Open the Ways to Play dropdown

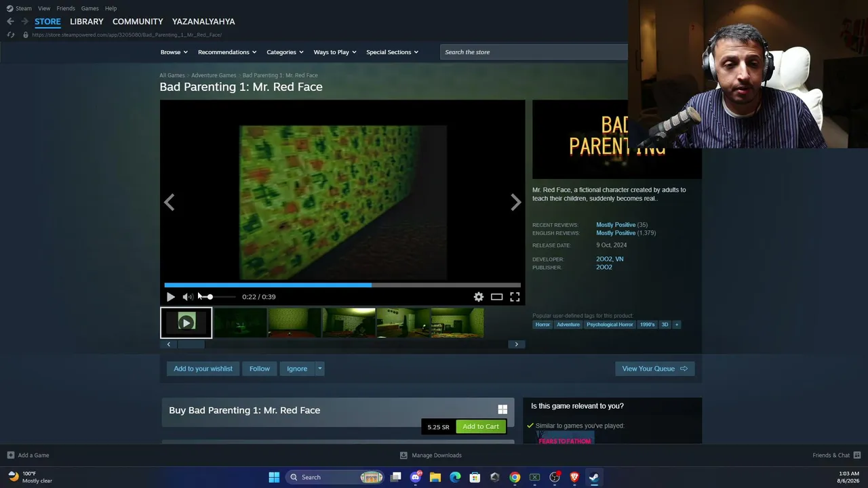[335, 52]
